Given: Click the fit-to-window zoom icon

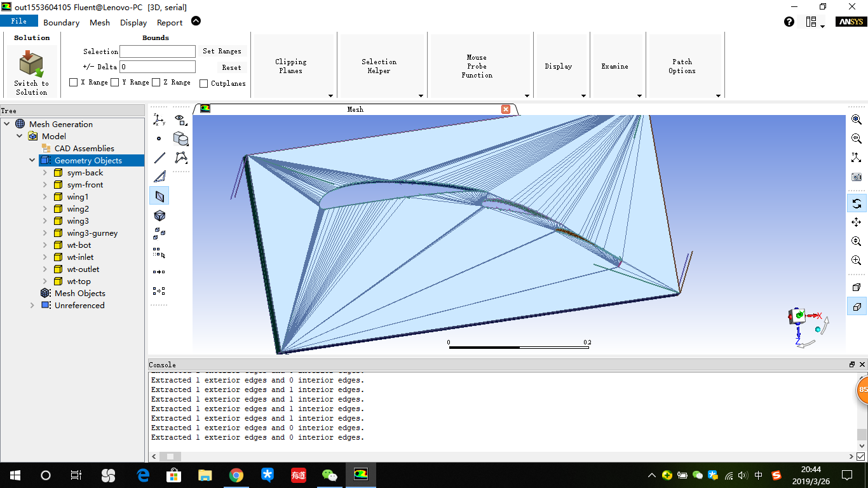Looking at the screenshot, I should click(857, 119).
